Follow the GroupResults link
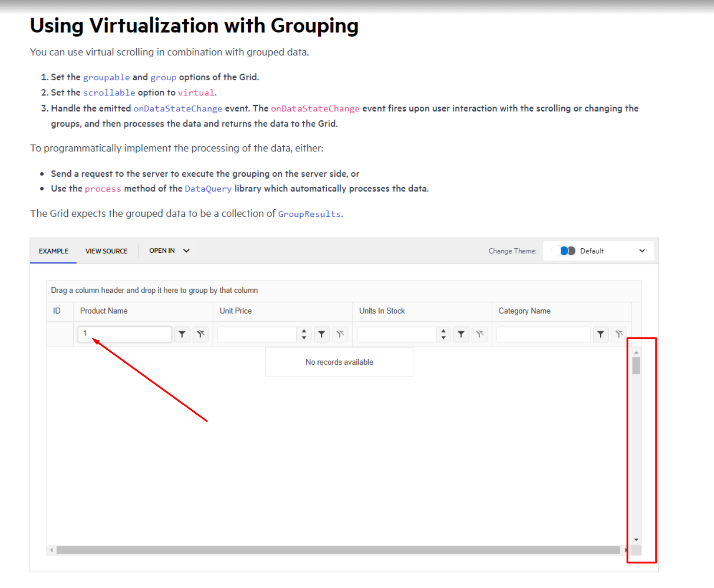The height and width of the screenshot is (588, 714). click(309, 214)
